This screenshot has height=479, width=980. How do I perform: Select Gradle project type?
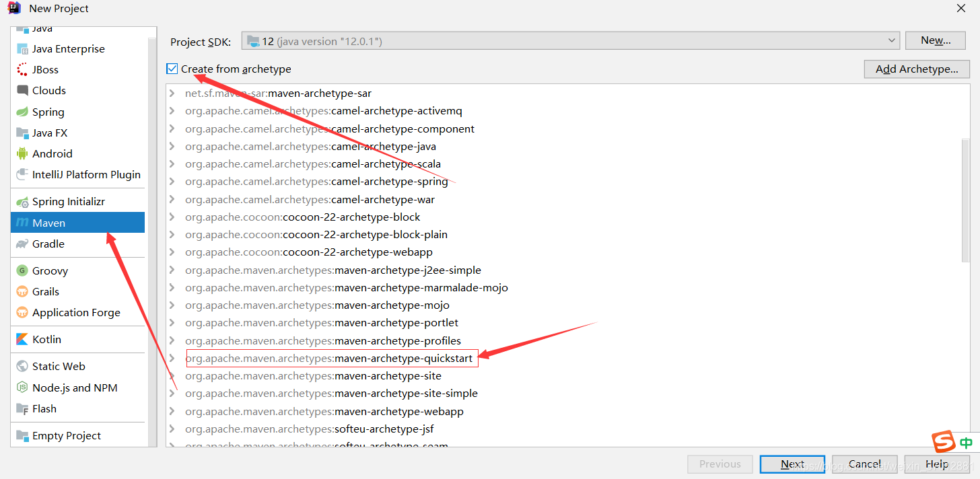[77, 244]
